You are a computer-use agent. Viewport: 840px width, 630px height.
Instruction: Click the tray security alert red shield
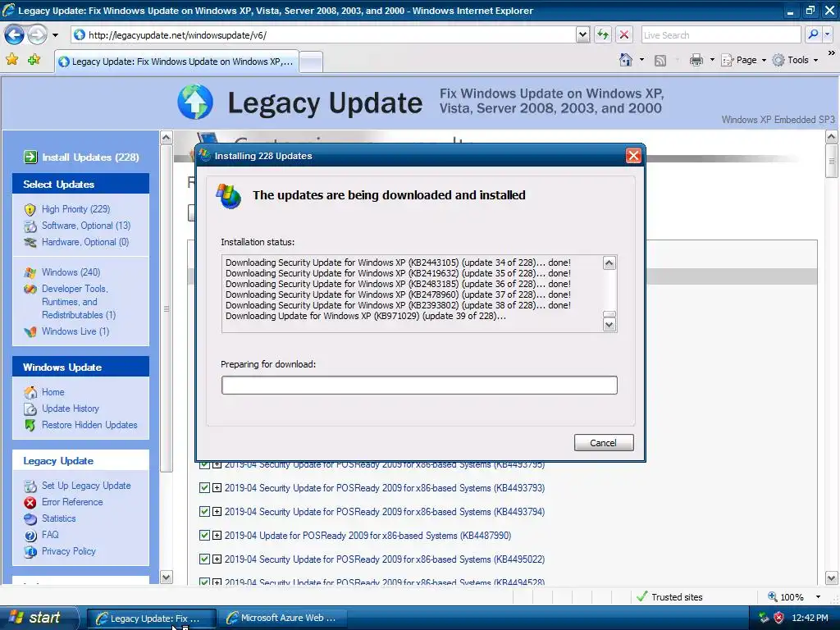[779, 618]
